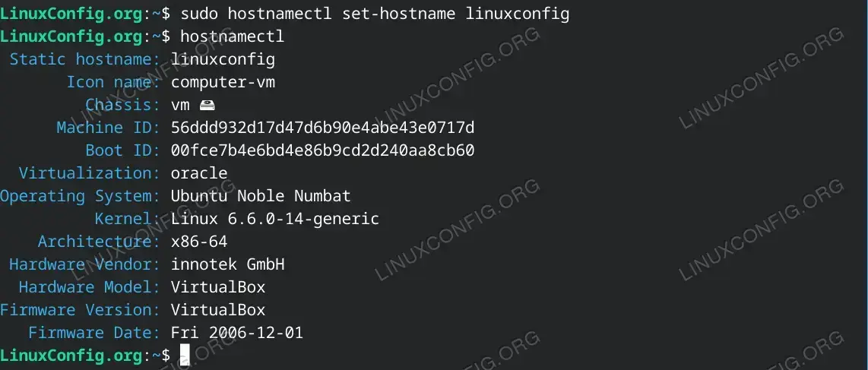Click the sudo hostnamectl set-hostname command text

click(375, 13)
